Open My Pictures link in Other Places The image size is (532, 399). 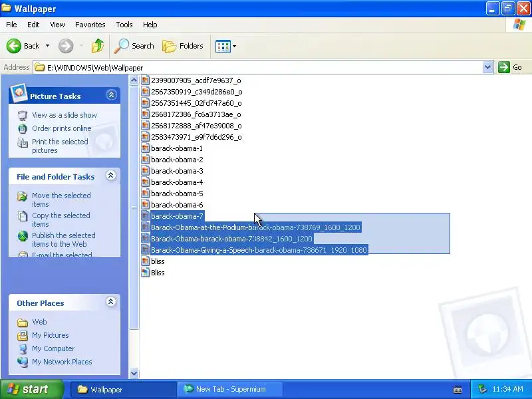pos(51,335)
